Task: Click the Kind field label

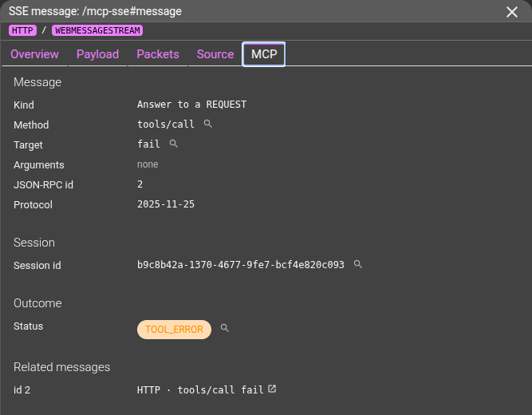Action: (x=24, y=105)
